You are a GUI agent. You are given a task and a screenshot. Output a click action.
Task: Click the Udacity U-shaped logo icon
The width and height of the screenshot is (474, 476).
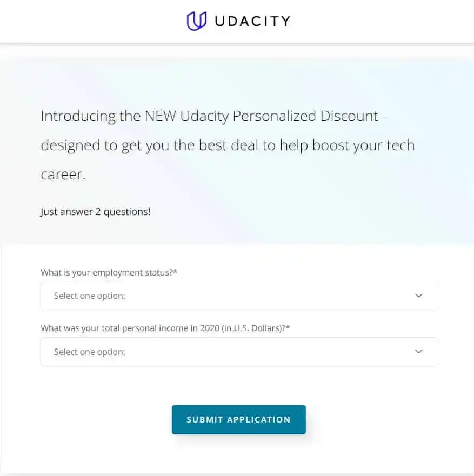pos(197,21)
